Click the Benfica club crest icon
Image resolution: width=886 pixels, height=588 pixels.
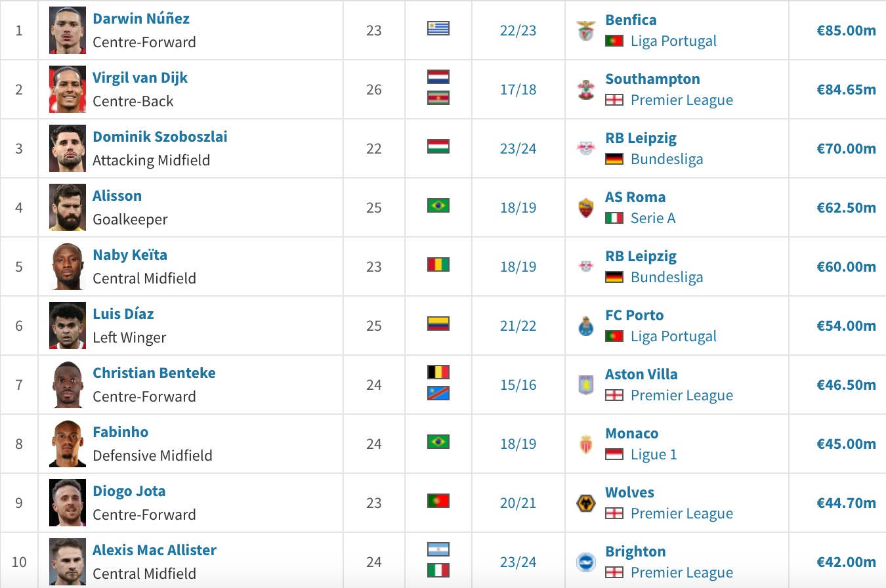pos(586,31)
